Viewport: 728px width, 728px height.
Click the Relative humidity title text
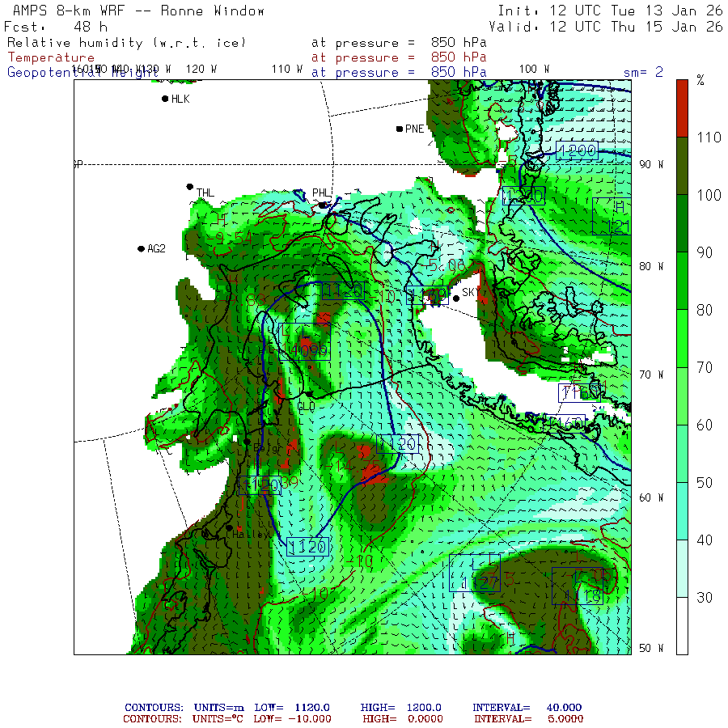[x=127, y=43]
